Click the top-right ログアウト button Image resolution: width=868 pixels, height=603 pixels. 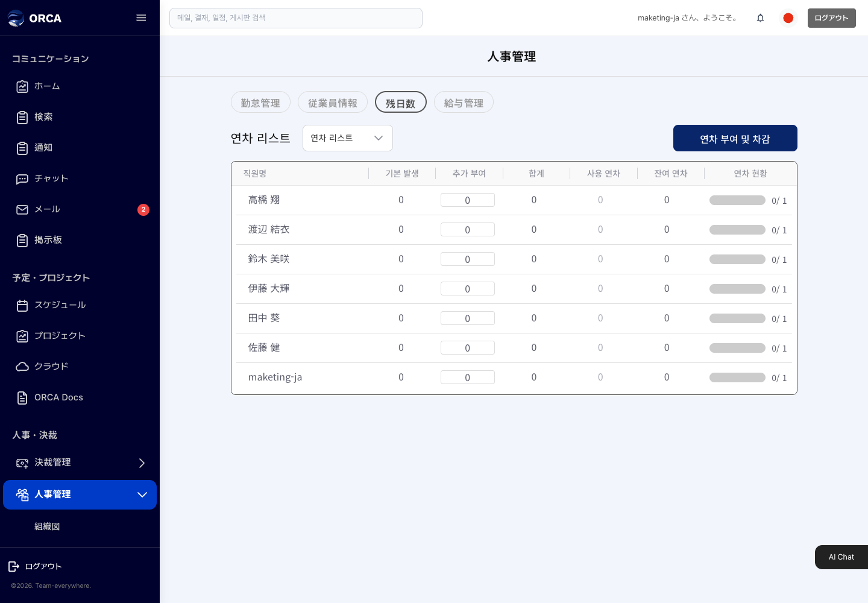click(832, 18)
